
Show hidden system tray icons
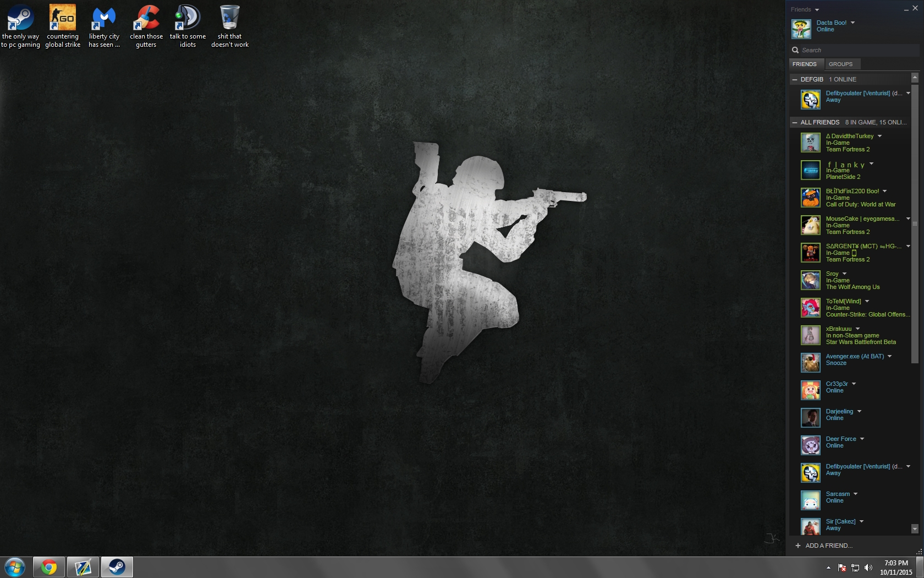point(828,568)
